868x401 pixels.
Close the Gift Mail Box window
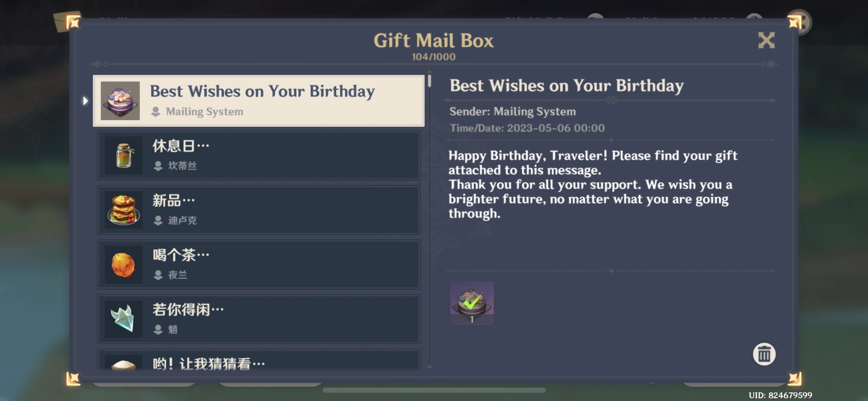click(766, 40)
